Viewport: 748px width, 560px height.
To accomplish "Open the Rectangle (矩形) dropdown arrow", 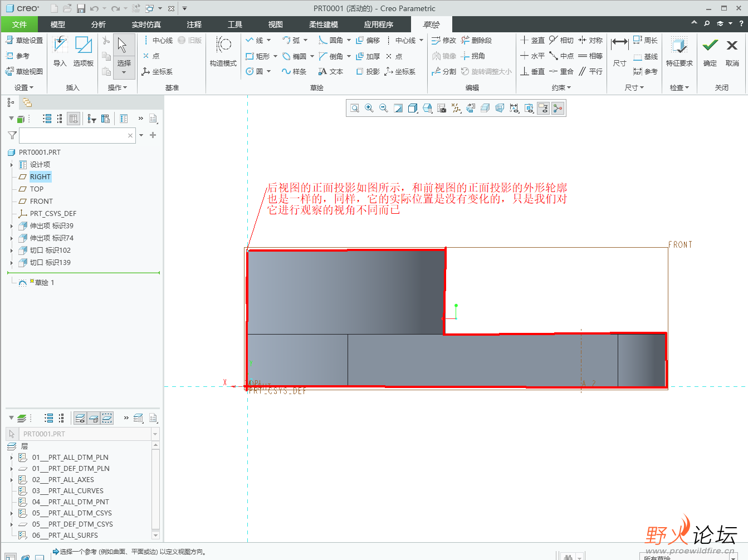I will tap(275, 56).
